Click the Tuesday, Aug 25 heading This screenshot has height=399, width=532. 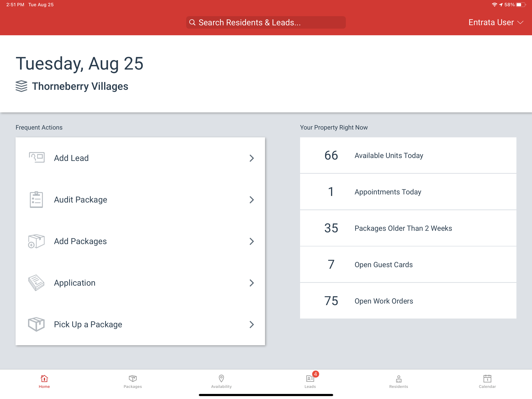click(80, 64)
